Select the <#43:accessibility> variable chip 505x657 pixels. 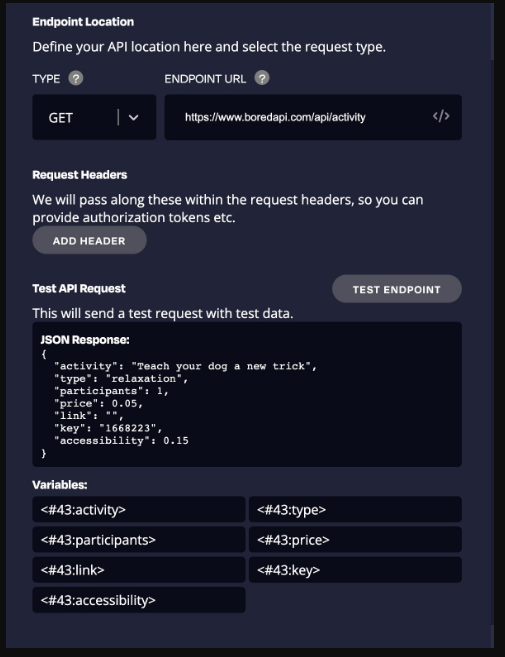coord(139,600)
